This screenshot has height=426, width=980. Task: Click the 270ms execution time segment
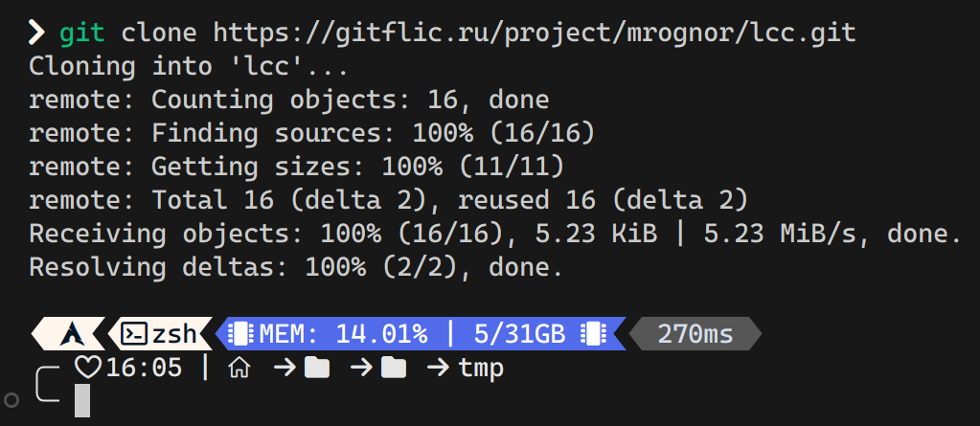695,333
